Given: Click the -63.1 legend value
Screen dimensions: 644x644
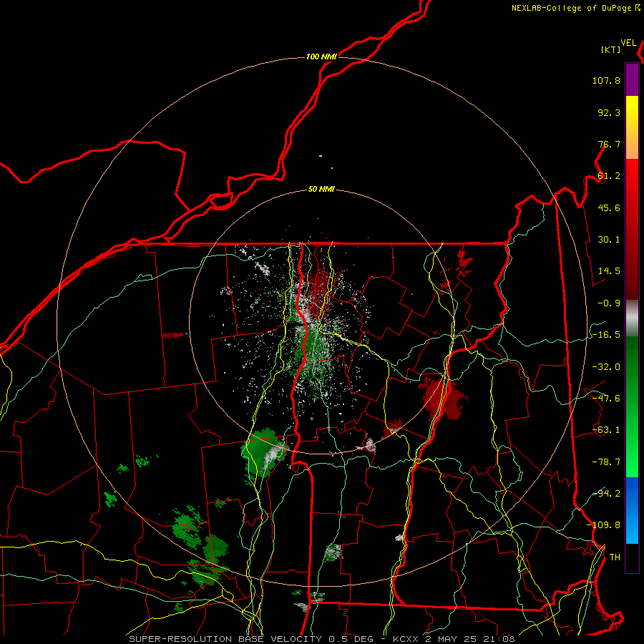Looking at the screenshot, I should tap(606, 430).
